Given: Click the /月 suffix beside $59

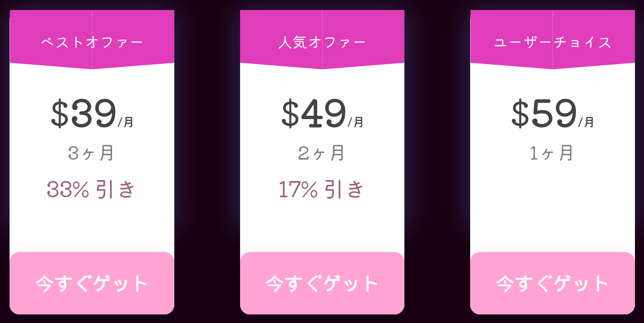Looking at the screenshot, I should click(586, 122).
